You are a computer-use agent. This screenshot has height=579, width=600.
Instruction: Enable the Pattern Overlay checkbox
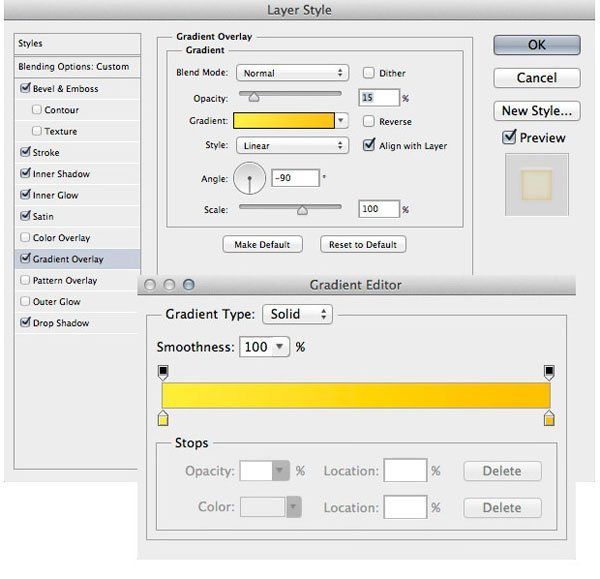25,280
